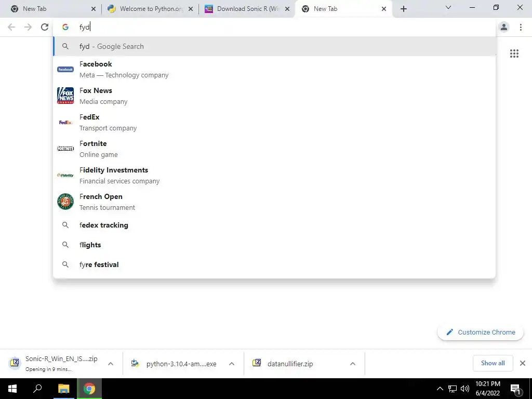Choose the FedEx Transport company suggestion
Screen dimensions: 532x399
(x=274, y=122)
